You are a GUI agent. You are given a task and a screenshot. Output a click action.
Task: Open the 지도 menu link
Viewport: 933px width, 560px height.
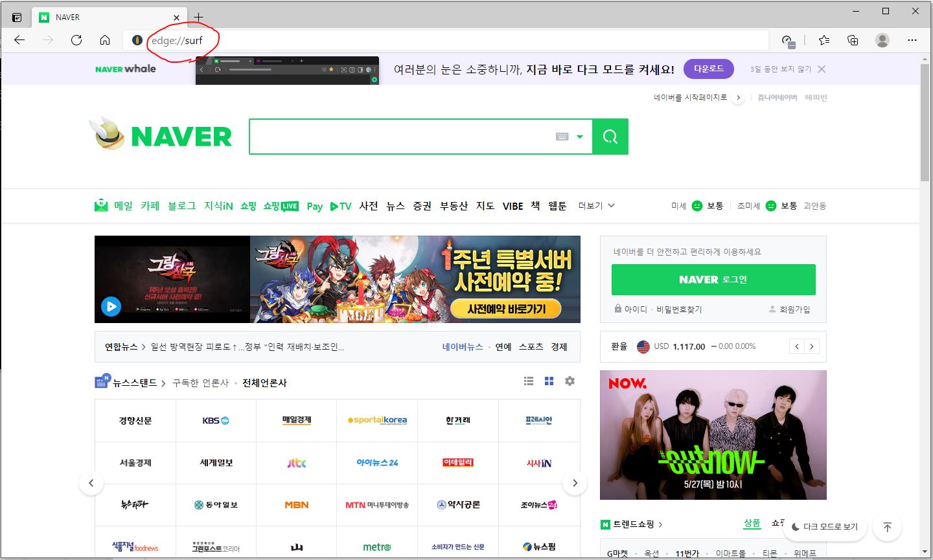pyautogui.click(x=485, y=206)
